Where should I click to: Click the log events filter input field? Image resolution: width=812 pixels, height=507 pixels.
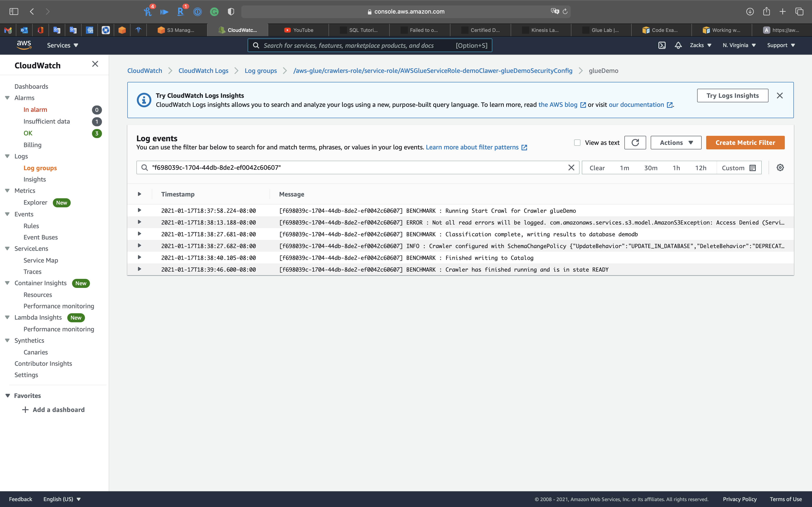(356, 168)
